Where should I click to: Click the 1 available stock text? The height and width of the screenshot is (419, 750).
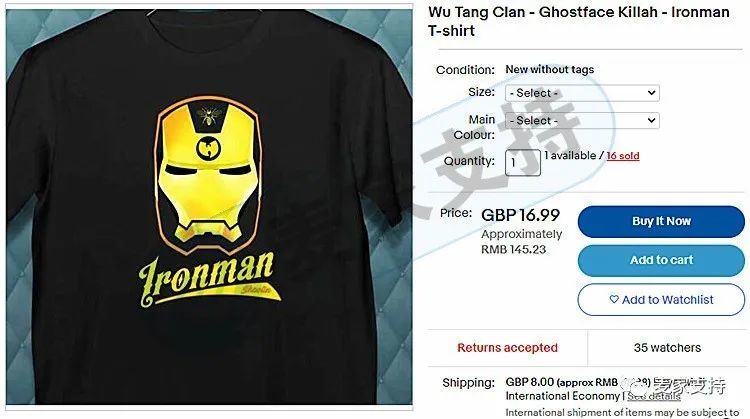tap(570, 155)
